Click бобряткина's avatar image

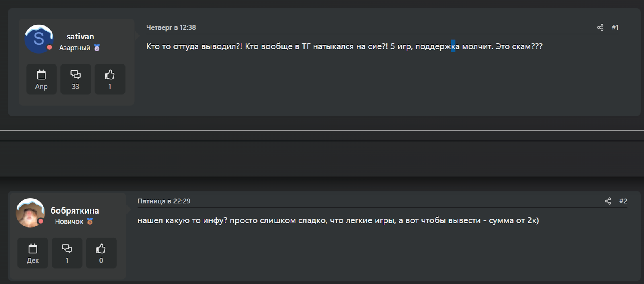[x=30, y=213]
